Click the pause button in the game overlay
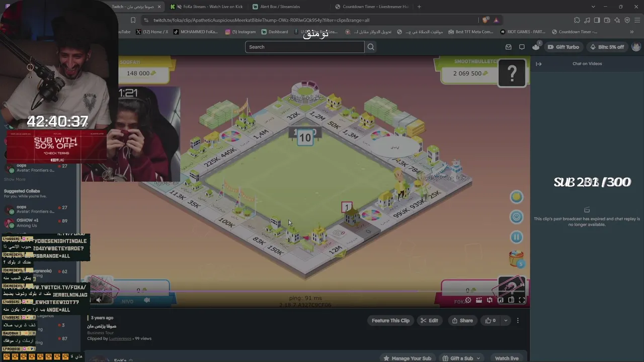Viewport: 644px width, 362px height. point(516,237)
